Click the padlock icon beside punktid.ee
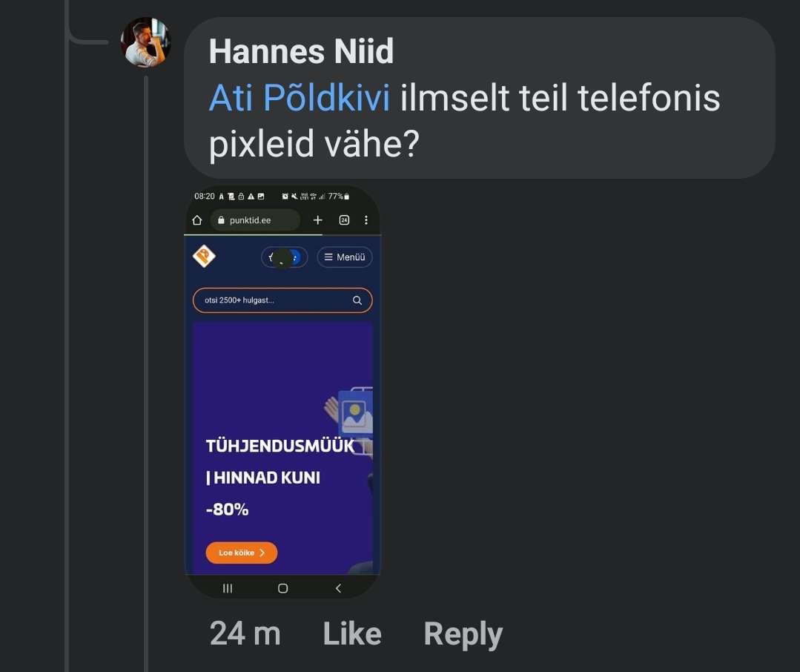Image resolution: width=800 pixels, height=672 pixels. point(219,220)
